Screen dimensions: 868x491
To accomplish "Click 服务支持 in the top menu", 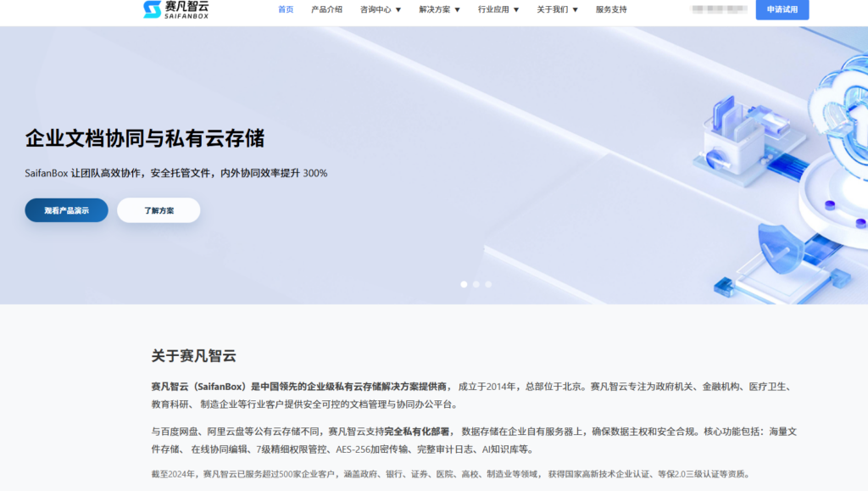I will [612, 10].
